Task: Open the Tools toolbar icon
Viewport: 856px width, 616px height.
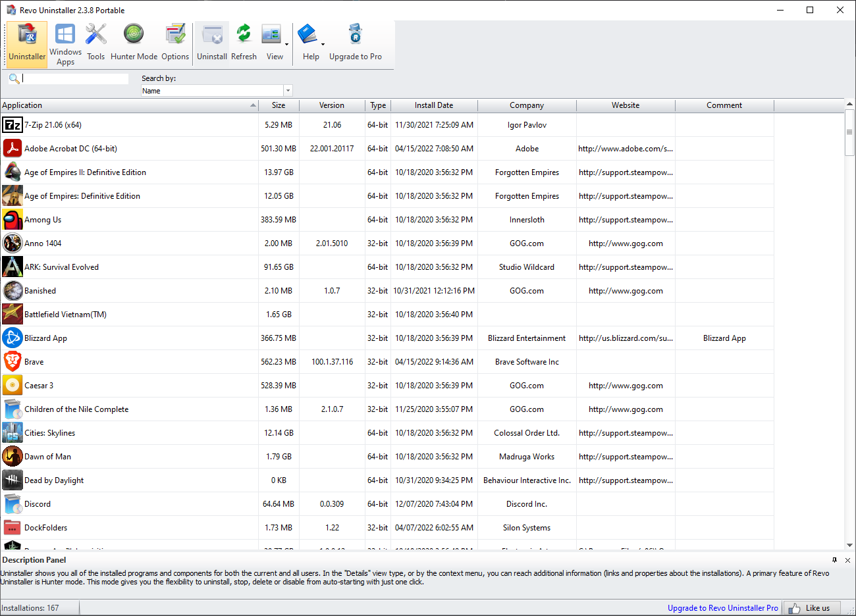Action: [x=96, y=43]
